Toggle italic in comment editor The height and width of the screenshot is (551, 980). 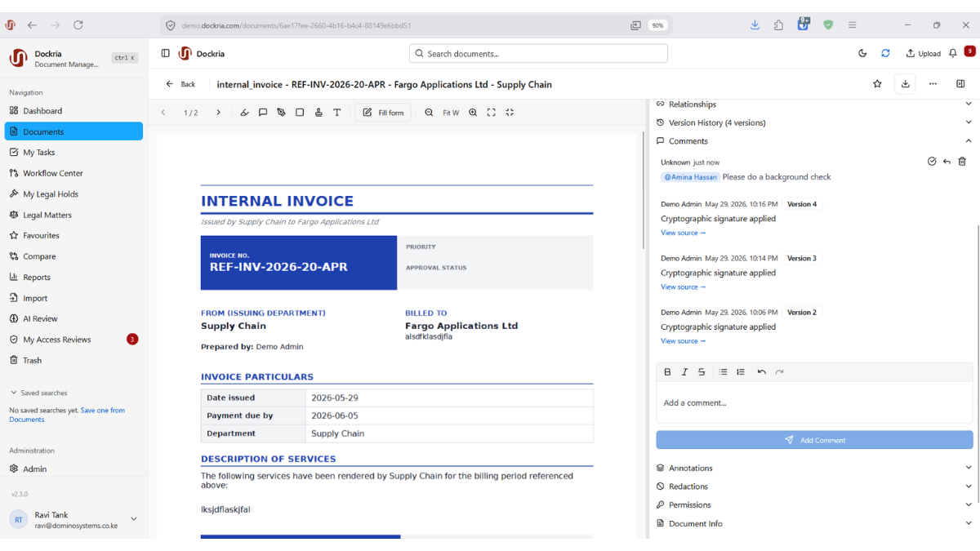(684, 372)
